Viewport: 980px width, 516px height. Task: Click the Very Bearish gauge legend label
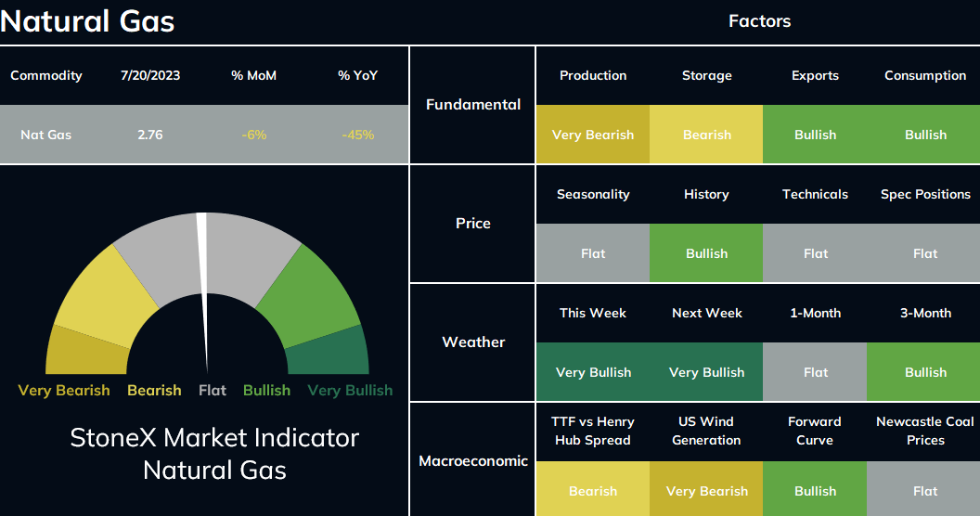click(x=64, y=390)
